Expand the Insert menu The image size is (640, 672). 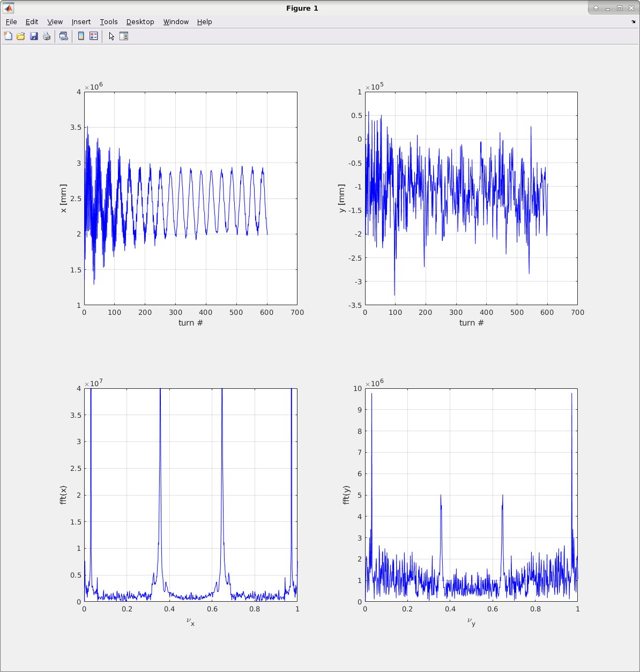[x=81, y=22]
